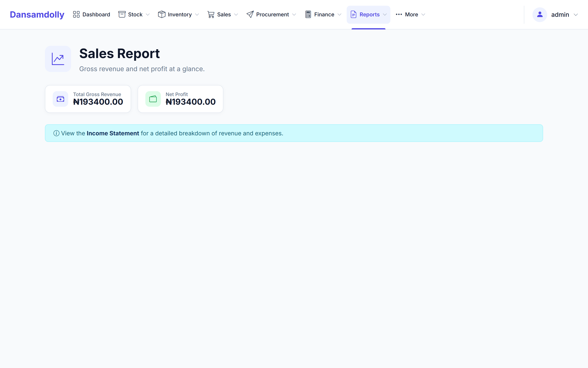Open the Sales menu
The height and width of the screenshot is (368, 588).
point(223,15)
